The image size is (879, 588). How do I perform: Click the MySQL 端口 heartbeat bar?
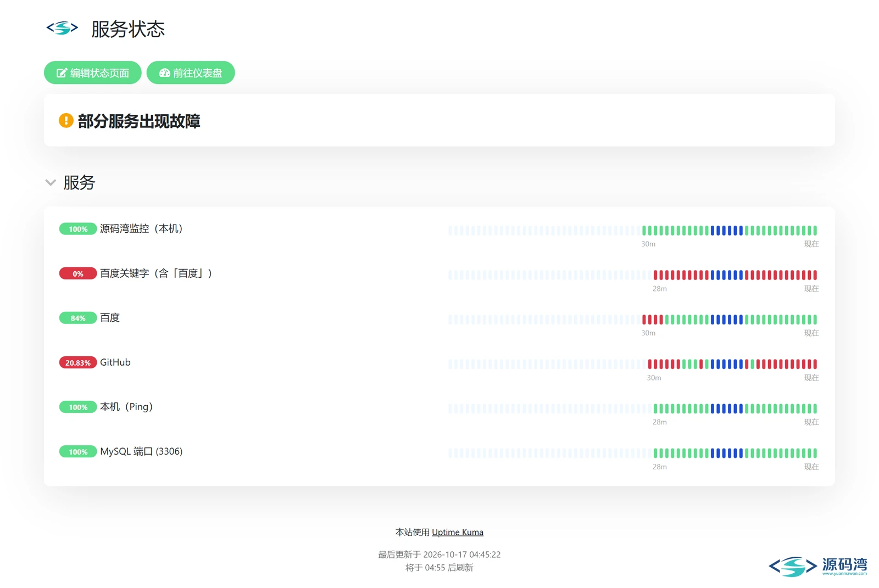pos(633,453)
